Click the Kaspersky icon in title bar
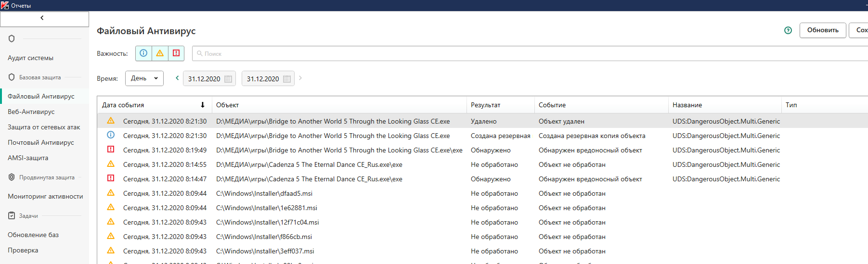The image size is (868, 264). (x=5, y=5)
